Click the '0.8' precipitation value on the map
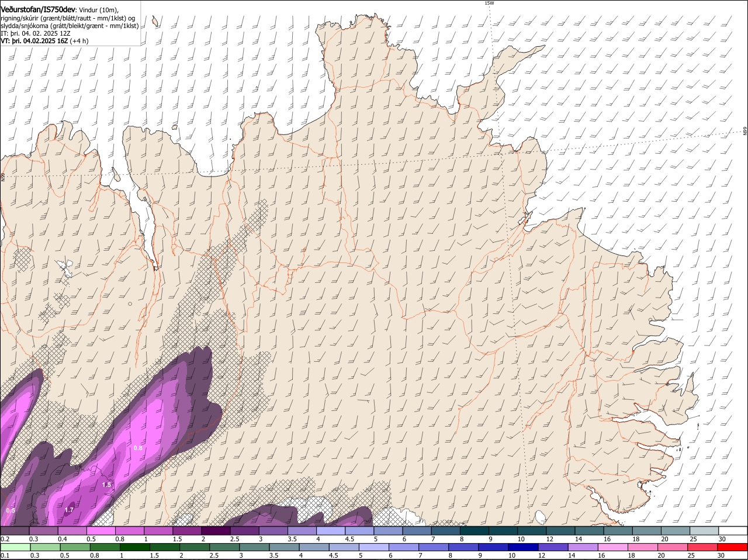 138,448
